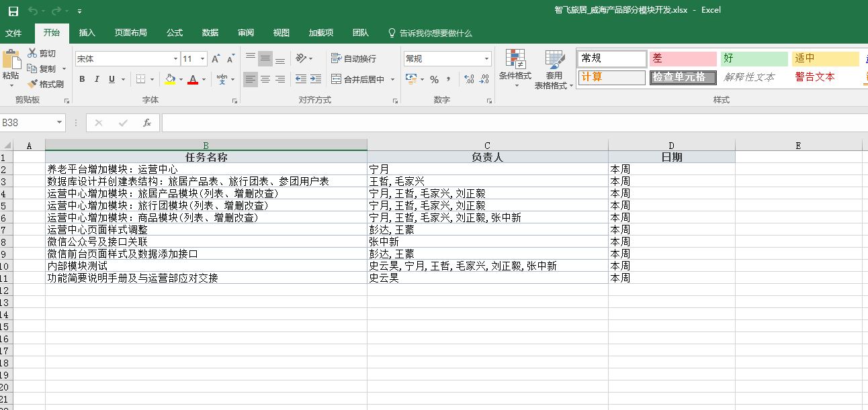Click the Percent Style icon
Image resolution: width=868 pixels, height=410 pixels.
tap(434, 79)
